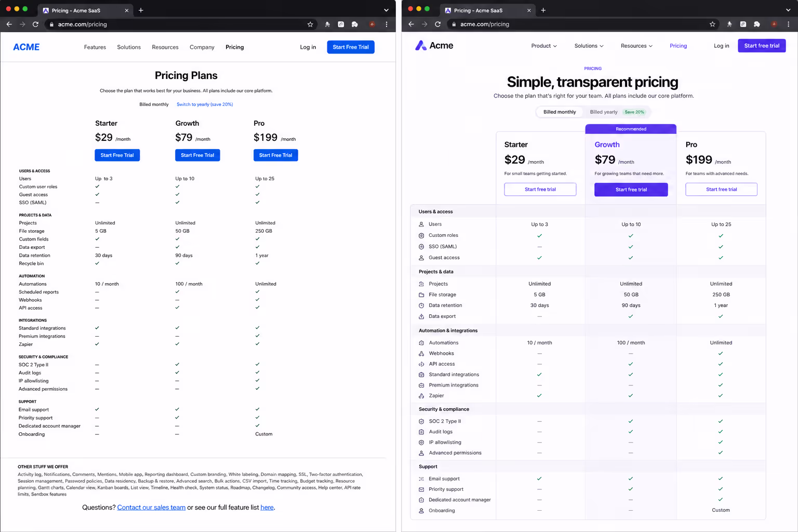
Task: Click the header Start free trial button in the right window
Action: tap(762, 46)
